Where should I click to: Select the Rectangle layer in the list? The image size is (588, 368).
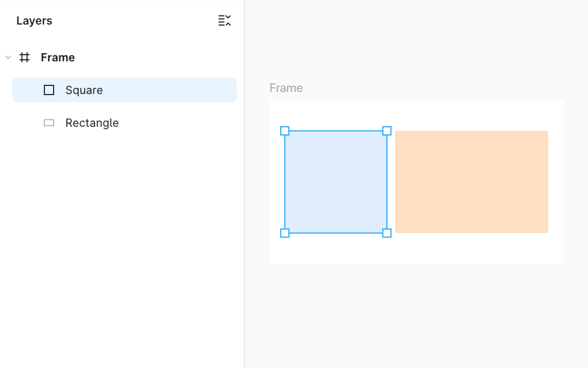(92, 123)
